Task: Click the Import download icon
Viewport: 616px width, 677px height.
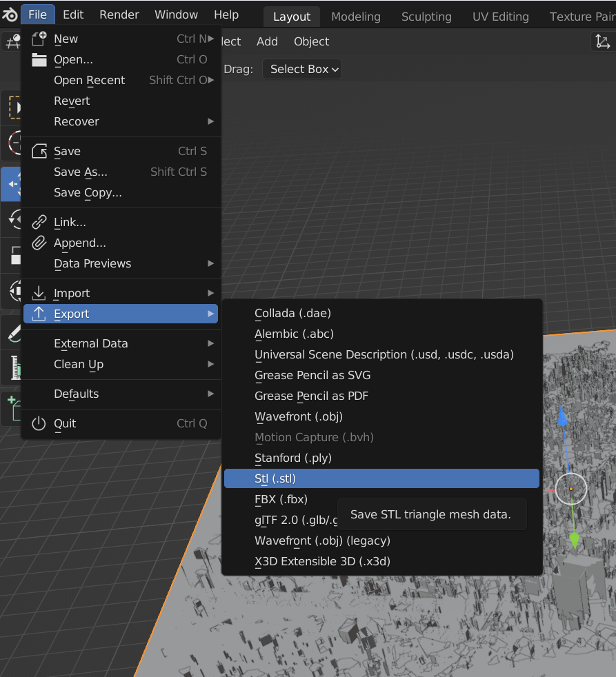Action: pyautogui.click(x=39, y=293)
